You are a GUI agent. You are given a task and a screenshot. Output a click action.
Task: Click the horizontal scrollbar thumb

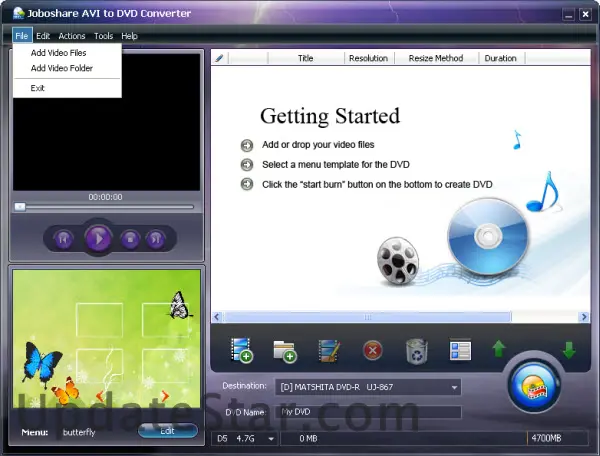coord(368,317)
